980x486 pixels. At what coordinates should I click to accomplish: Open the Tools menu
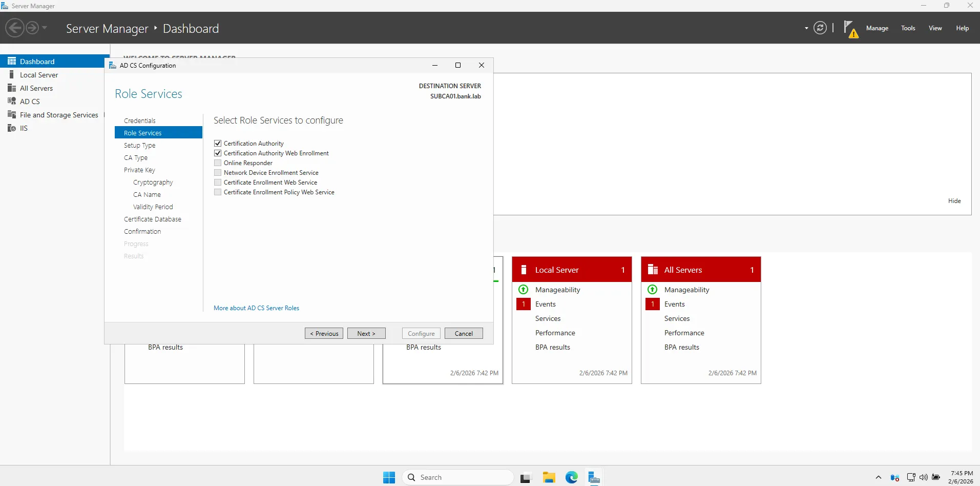tap(908, 28)
